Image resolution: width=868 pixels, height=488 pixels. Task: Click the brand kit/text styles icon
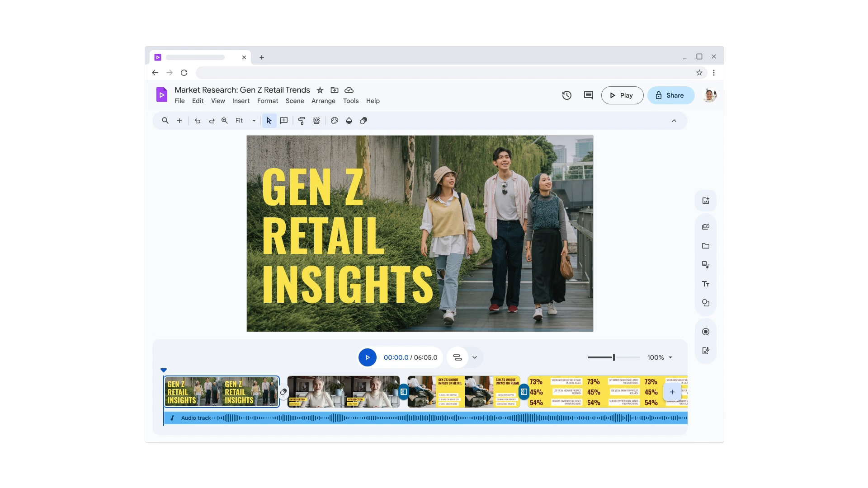[x=707, y=284]
